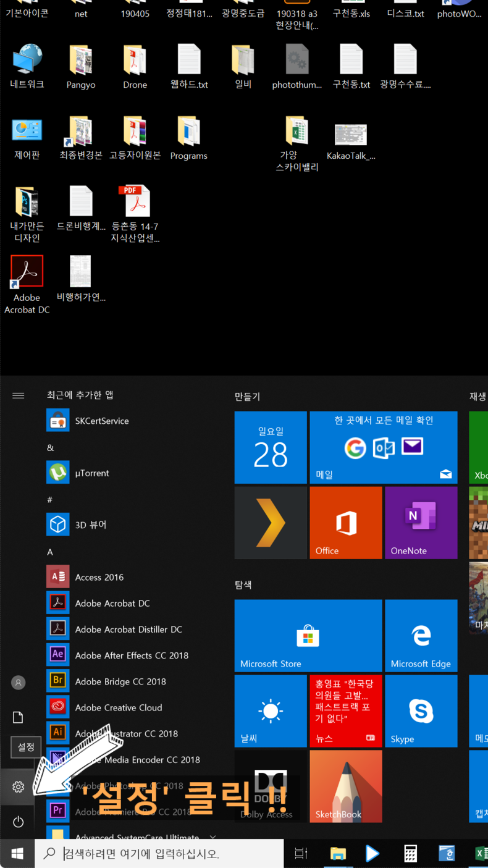The height and width of the screenshot is (868, 488).
Task: Open the Skype tile
Action: click(x=421, y=711)
